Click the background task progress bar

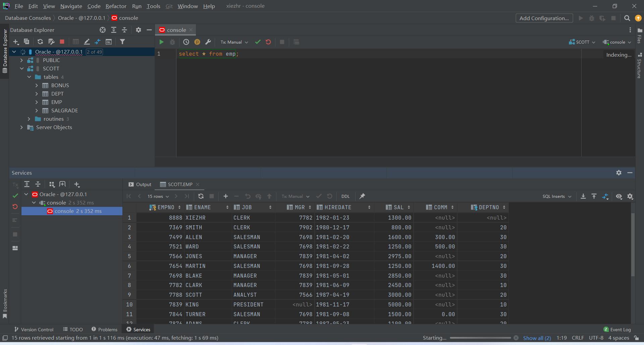[x=480, y=338]
